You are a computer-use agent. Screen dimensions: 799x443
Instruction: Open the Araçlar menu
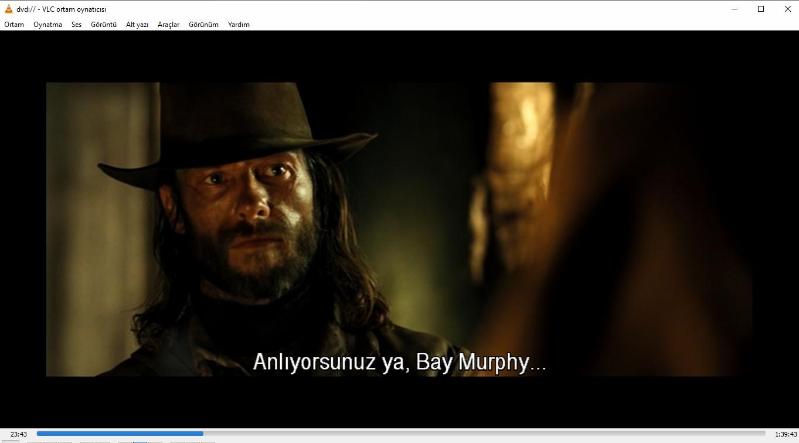[169, 24]
